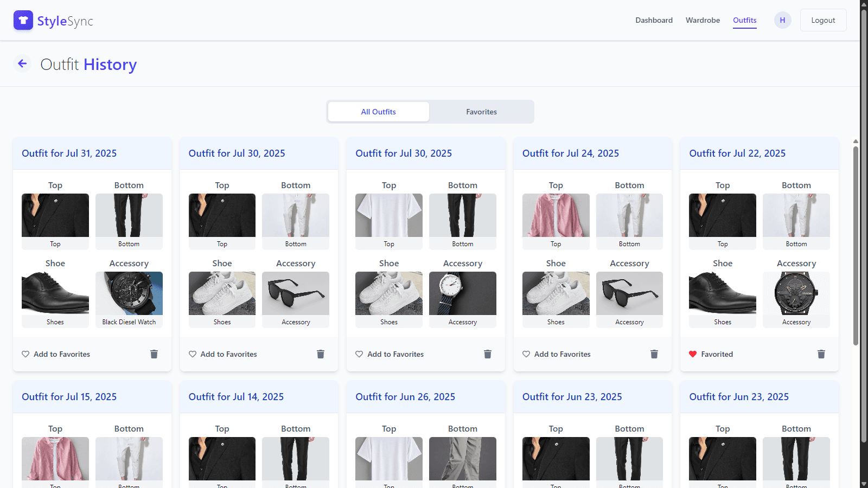Select white sneakers in Jul 24 outfit
The height and width of the screenshot is (488, 868).
point(556,293)
